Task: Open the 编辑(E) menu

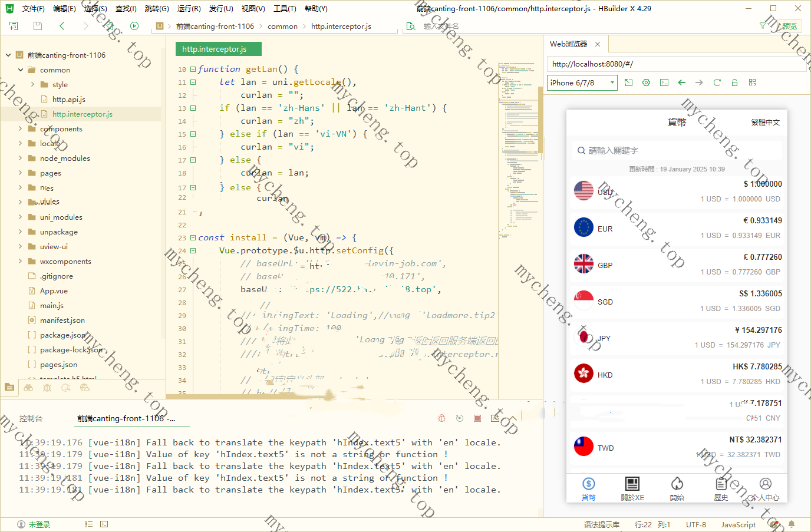Action: pyautogui.click(x=64, y=9)
